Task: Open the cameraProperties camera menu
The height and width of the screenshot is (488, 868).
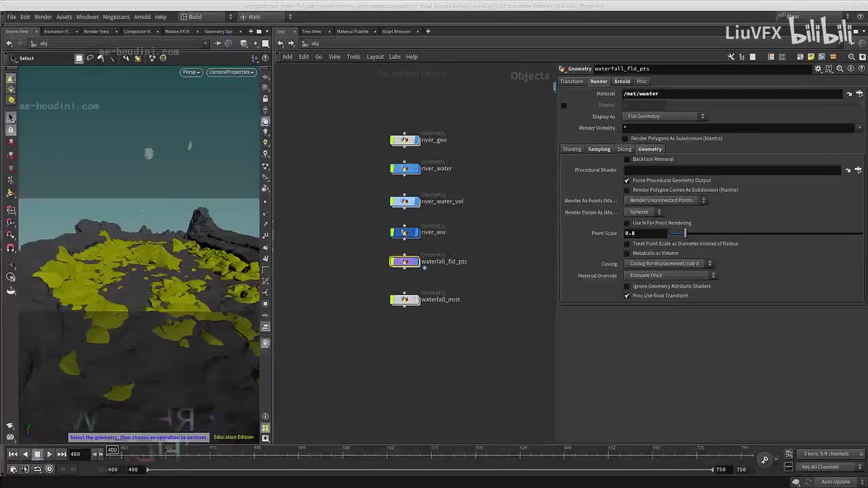Action: point(231,72)
